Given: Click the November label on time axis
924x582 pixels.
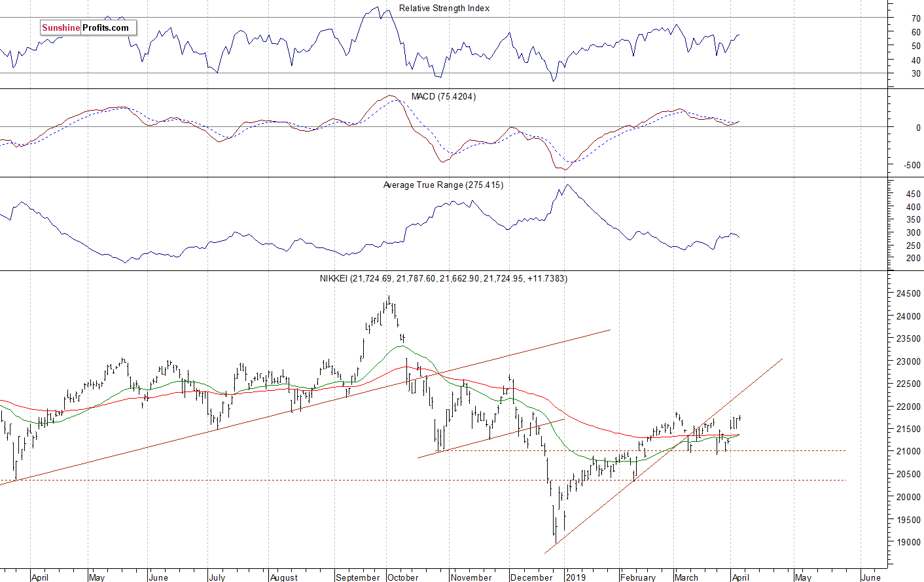Looking at the screenshot, I should click(471, 577).
